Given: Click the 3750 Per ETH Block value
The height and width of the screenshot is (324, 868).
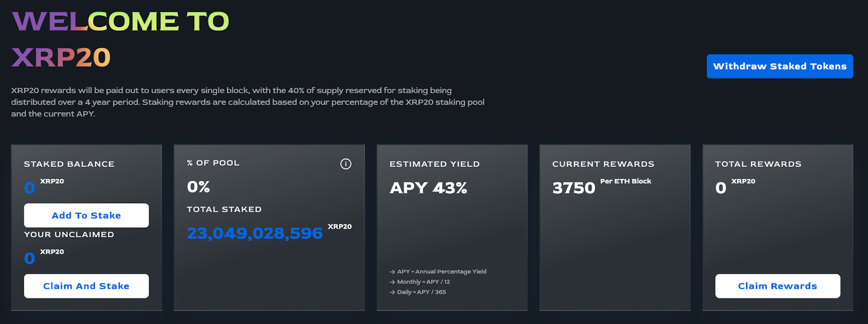Looking at the screenshot, I should (573, 188).
